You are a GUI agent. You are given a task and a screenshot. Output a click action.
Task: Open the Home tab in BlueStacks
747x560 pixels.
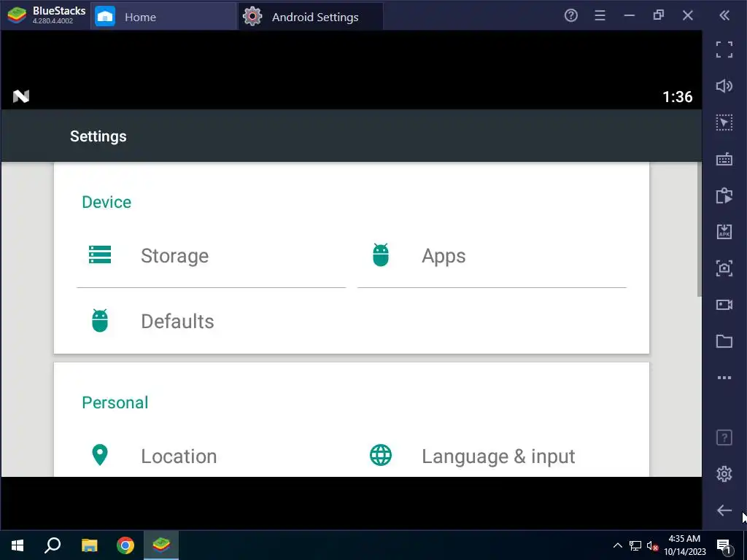(x=163, y=17)
